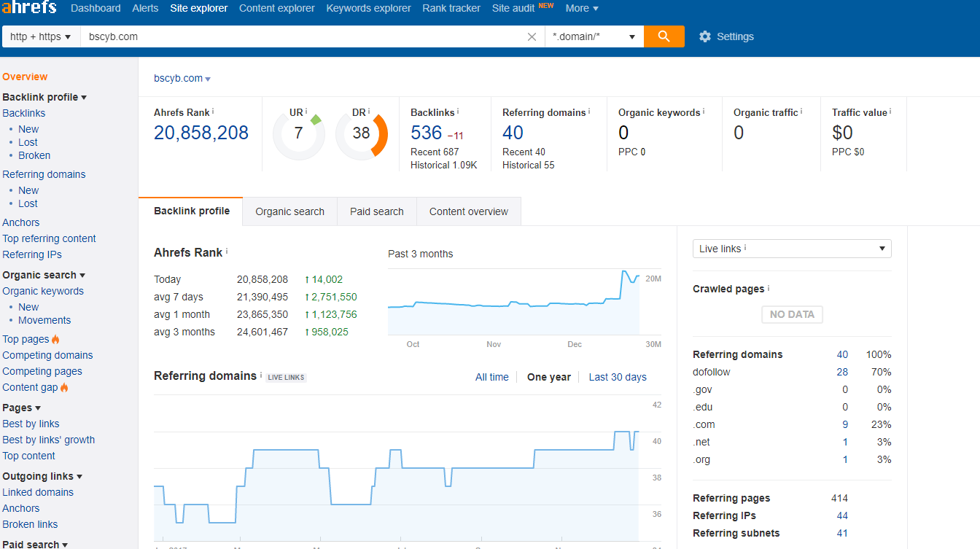Open Broken backlinks sidebar link

34,155
